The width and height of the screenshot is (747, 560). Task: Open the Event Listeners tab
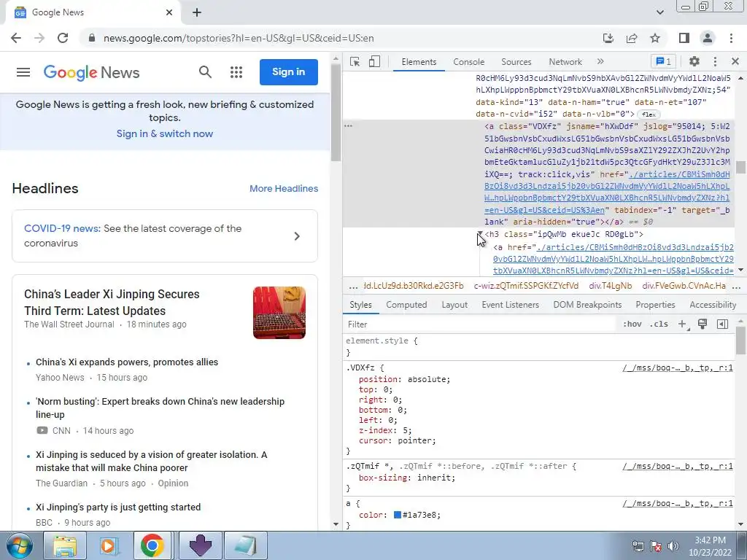510,305
